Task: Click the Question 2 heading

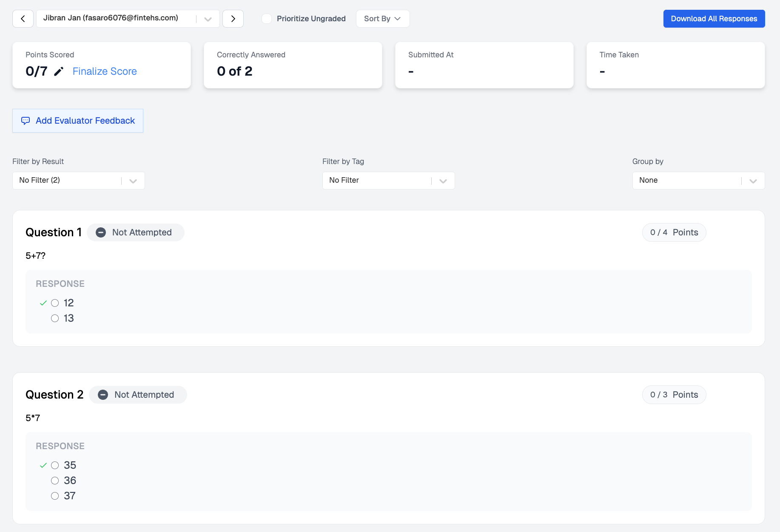Action: (x=54, y=395)
